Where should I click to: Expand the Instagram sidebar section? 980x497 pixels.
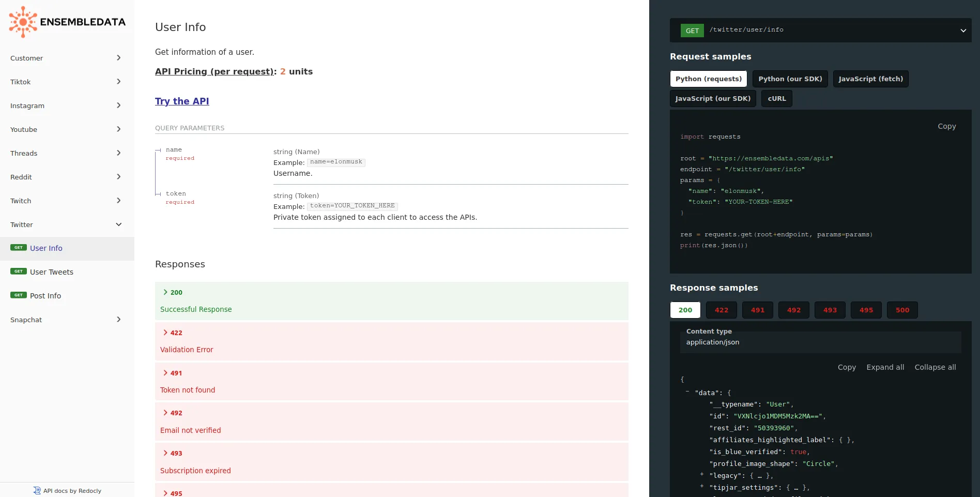67,106
